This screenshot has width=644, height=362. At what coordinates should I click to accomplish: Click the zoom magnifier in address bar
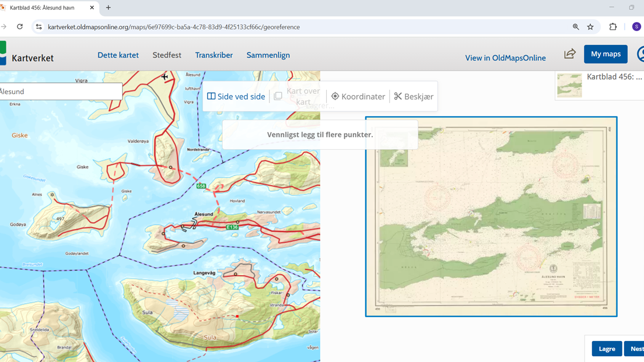(x=576, y=27)
